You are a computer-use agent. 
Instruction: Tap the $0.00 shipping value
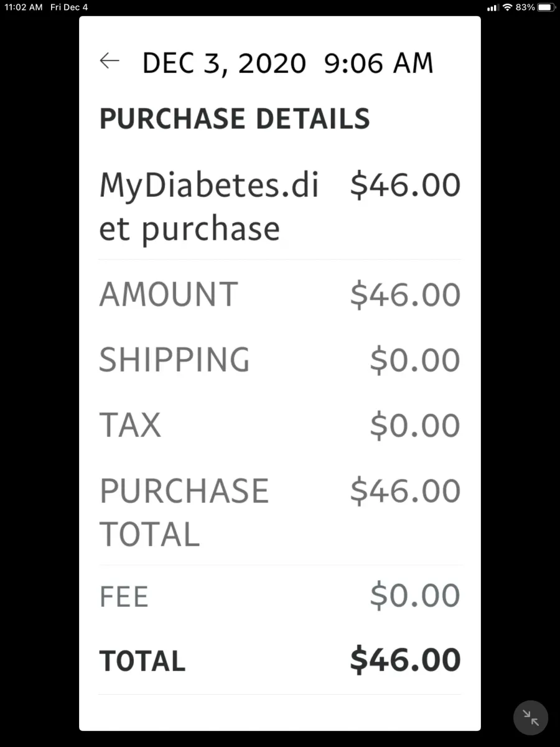click(x=415, y=360)
